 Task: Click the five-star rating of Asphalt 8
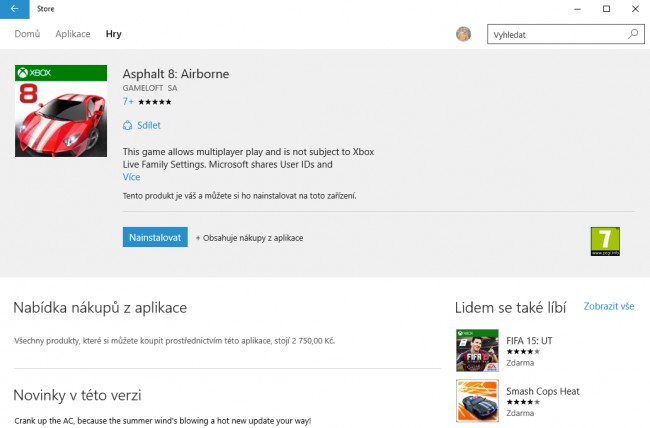point(155,102)
